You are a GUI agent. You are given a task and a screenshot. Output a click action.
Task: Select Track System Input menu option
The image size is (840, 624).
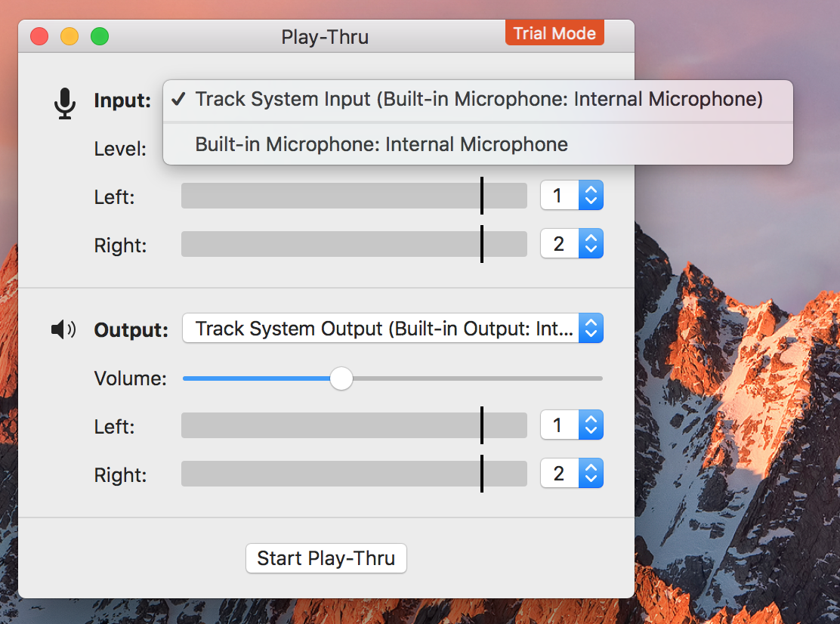[478, 99]
